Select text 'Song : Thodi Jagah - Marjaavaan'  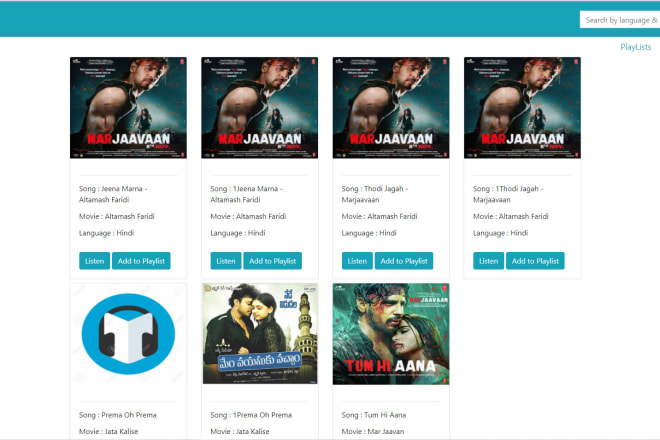click(375, 194)
